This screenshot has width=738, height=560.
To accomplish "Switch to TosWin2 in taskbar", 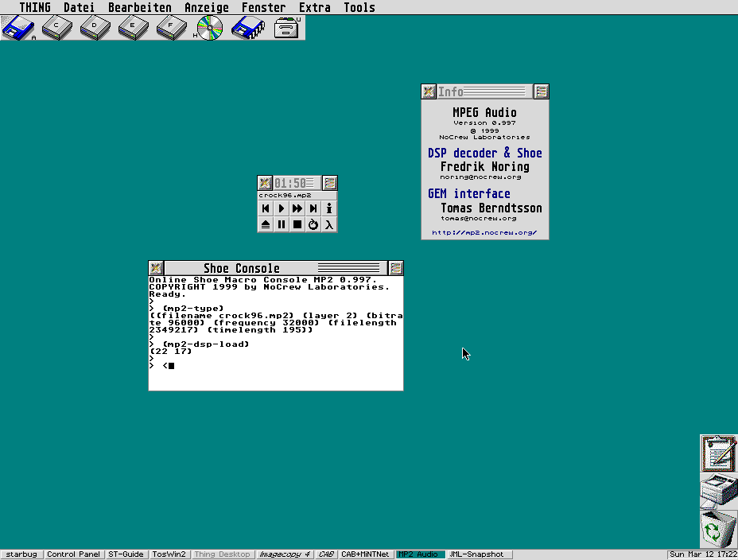I will coord(169,554).
